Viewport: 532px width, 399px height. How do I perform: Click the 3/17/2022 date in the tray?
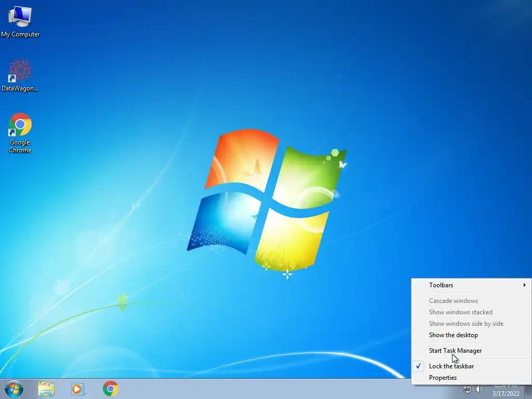coord(506,394)
